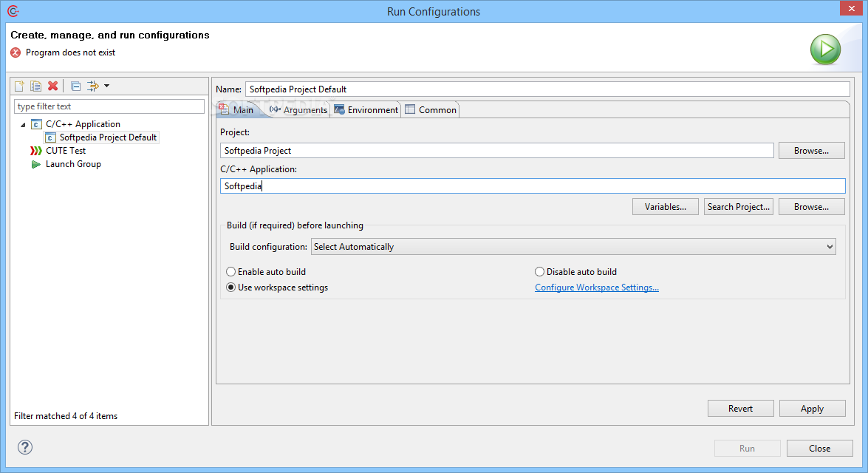Click the Eclipse CDT title bar icon
868x473 pixels.
tap(13, 11)
